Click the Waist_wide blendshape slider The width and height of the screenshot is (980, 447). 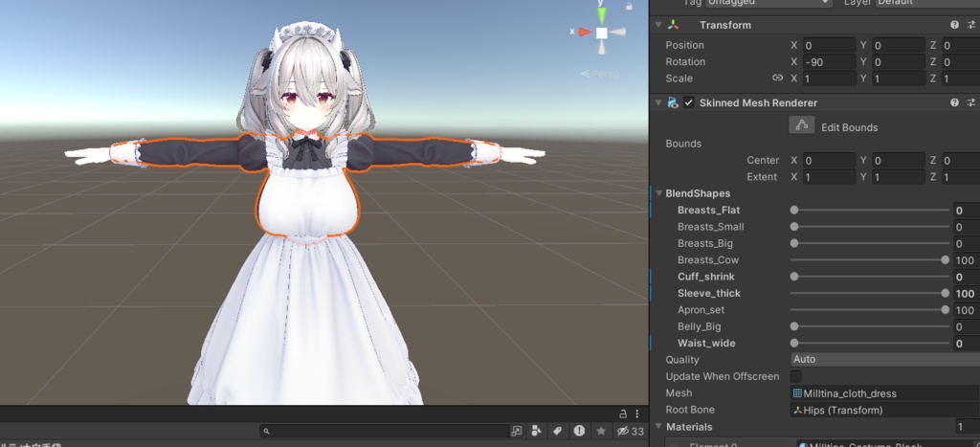click(869, 344)
